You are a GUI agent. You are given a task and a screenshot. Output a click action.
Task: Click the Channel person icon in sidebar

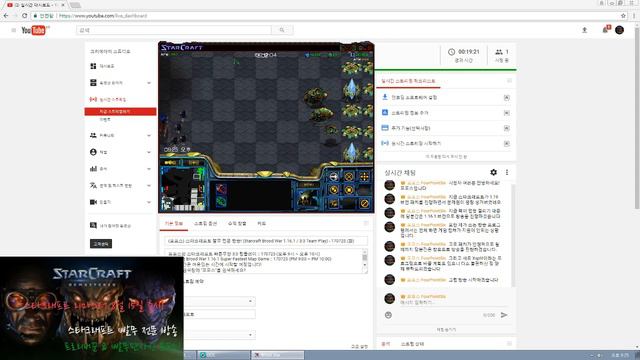93,152
